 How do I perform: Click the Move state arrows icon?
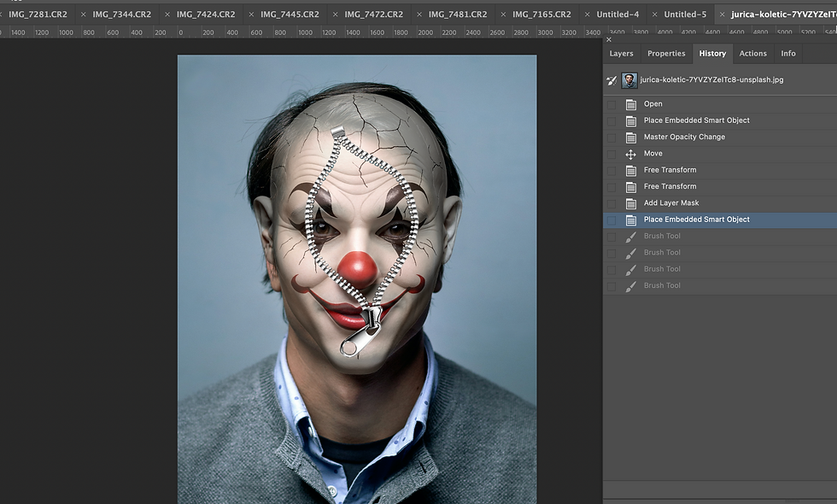[x=631, y=155]
